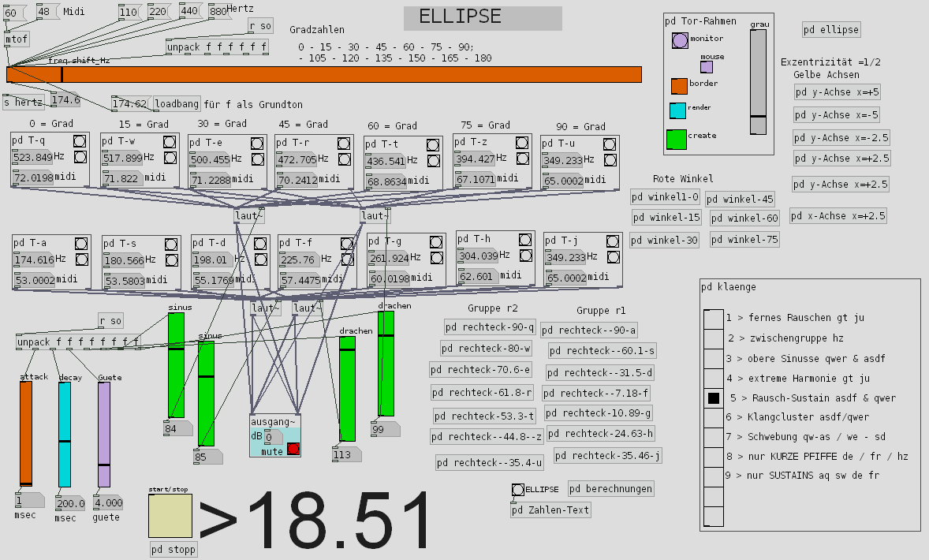Select klaenge option 3 obere Sinusse
Screen dimensions: 929x560
pos(713,359)
